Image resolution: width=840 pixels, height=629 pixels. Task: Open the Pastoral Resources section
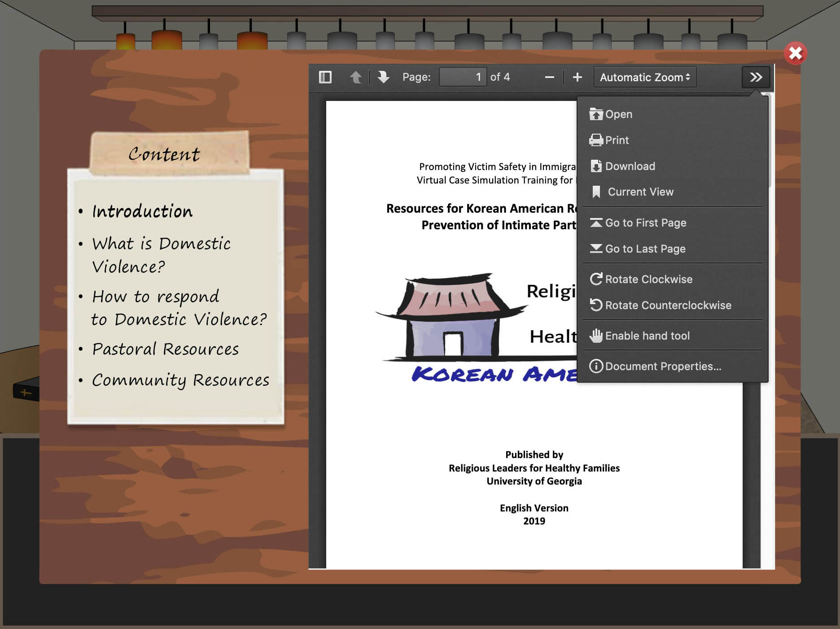coord(166,349)
